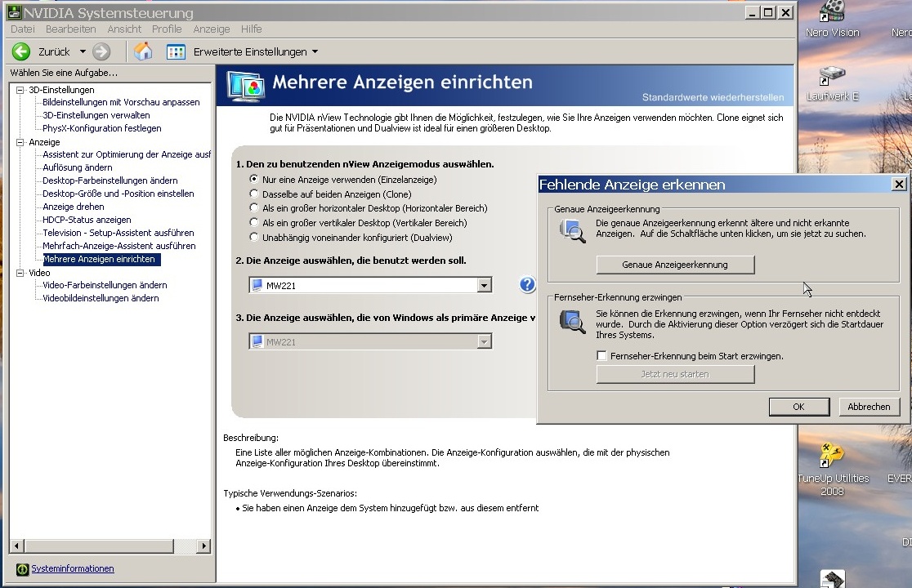Open the Ansicht menu
The image size is (912, 588).
pyautogui.click(x=124, y=29)
